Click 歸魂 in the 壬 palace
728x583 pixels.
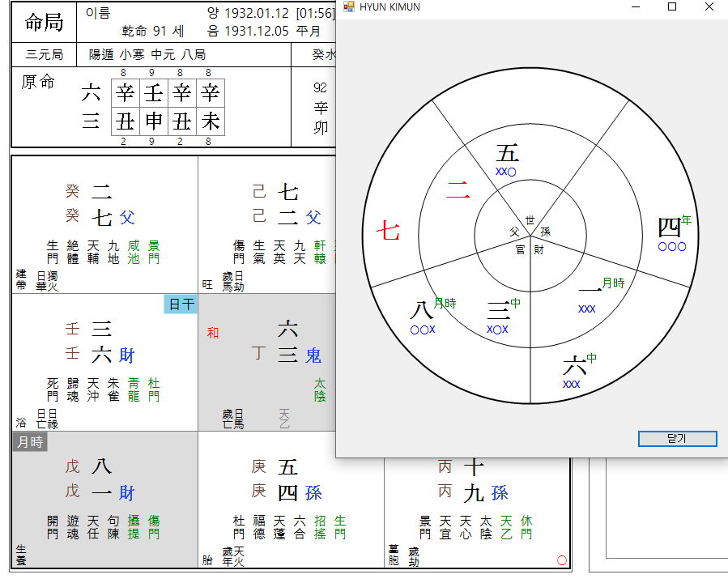tap(72, 389)
